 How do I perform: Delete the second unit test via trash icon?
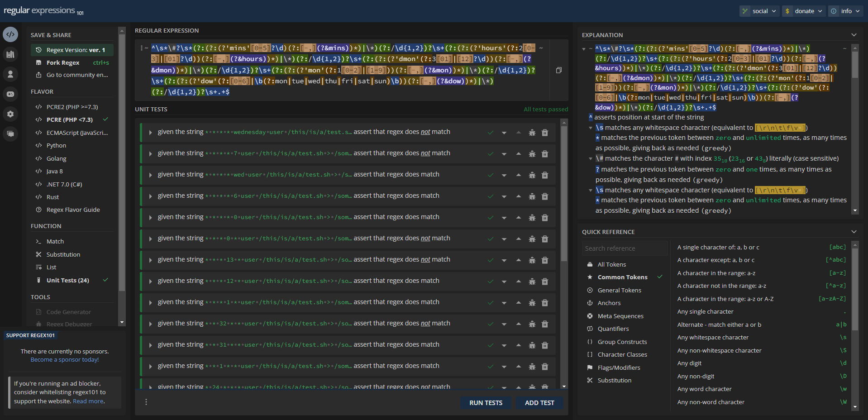click(x=545, y=154)
